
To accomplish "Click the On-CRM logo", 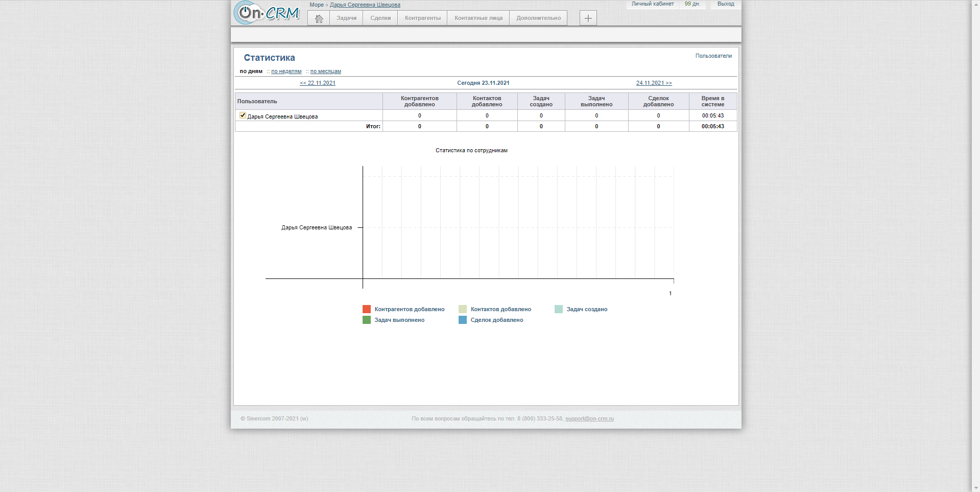I will coord(267,13).
